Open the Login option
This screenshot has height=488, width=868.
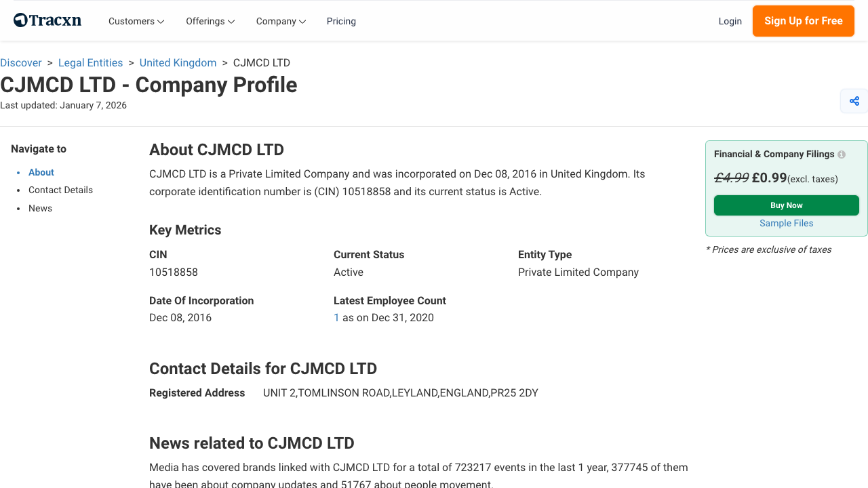pos(730,21)
